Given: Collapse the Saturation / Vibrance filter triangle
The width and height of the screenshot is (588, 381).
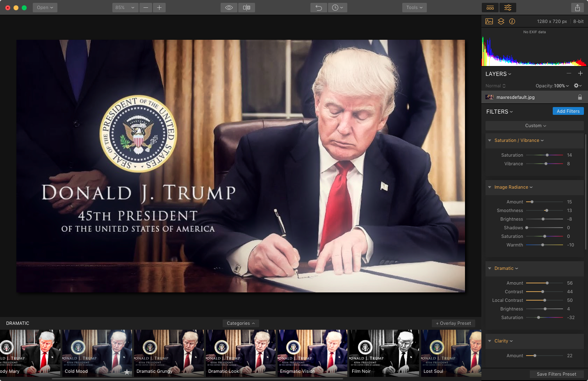Looking at the screenshot, I should 490,140.
